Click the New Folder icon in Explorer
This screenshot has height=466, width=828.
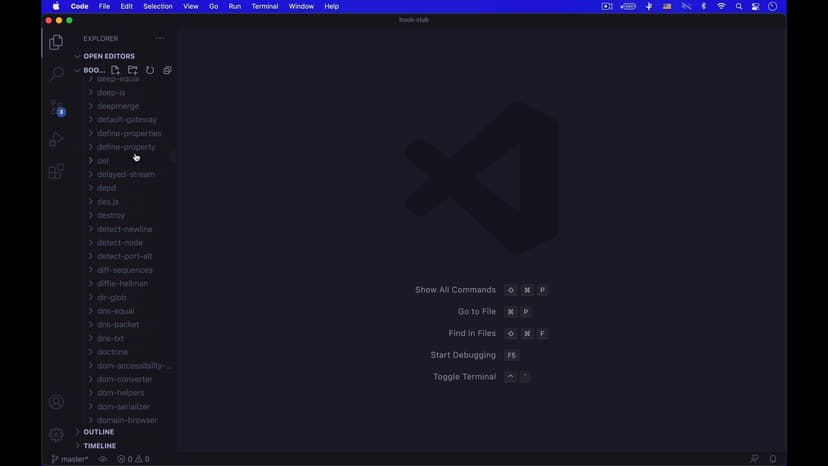tap(133, 71)
